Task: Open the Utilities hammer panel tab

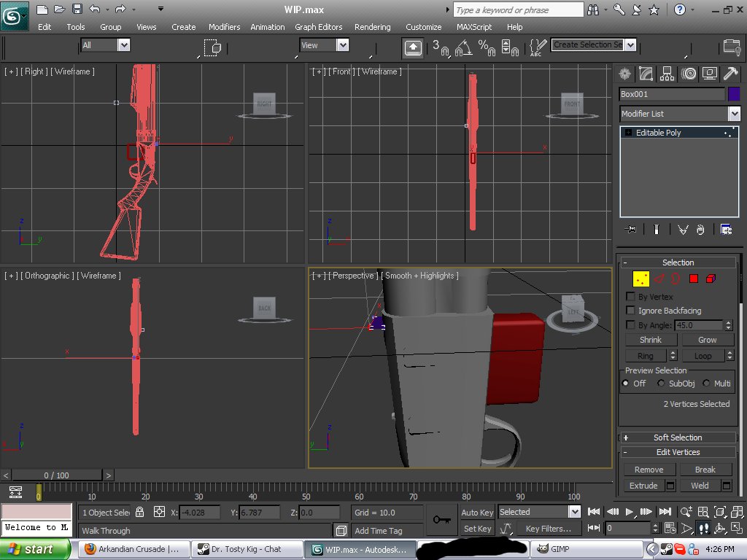Action: pyautogui.click(x=730, y=73)
